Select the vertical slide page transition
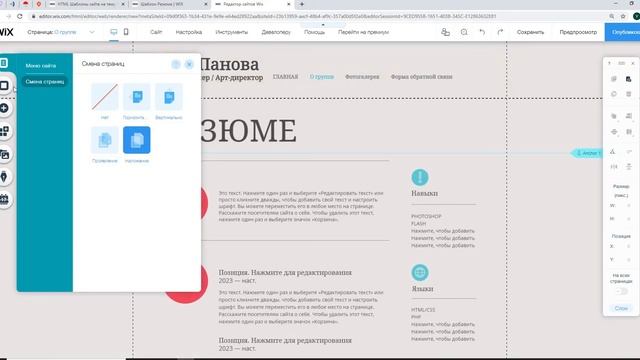Viewport: 640px width, 360px height. point(169,97)
